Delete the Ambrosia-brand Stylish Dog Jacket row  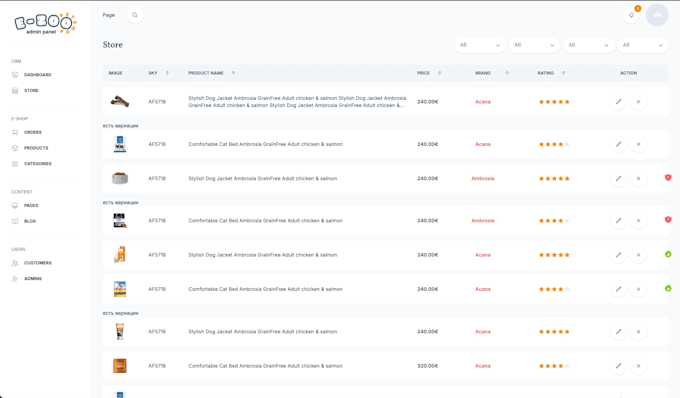638,179
